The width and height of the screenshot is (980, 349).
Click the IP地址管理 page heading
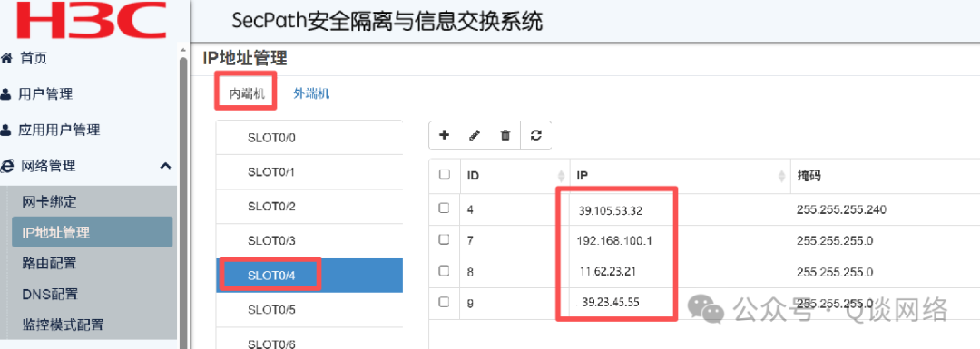coord(245,59)
